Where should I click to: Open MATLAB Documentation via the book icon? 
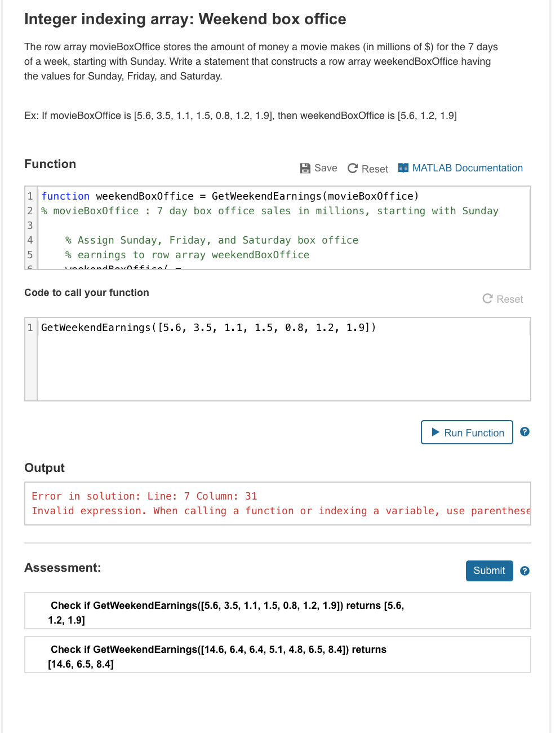coord(403,167)
